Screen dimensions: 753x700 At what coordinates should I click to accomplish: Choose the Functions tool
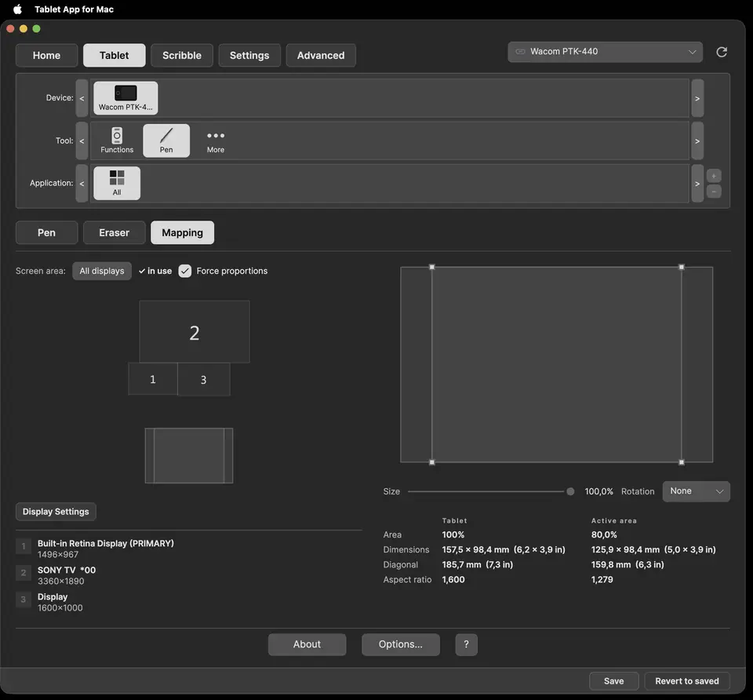pos(117,140)
